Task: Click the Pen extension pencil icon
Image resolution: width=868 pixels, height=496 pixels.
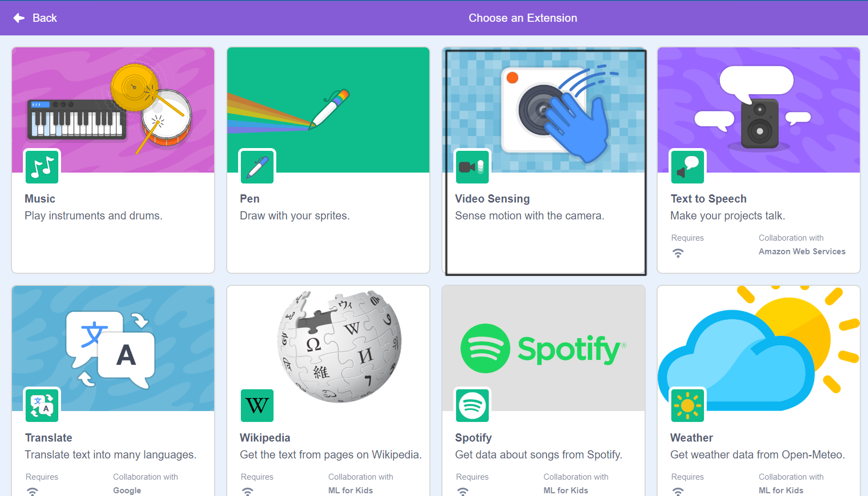Action: click(257, 167)
